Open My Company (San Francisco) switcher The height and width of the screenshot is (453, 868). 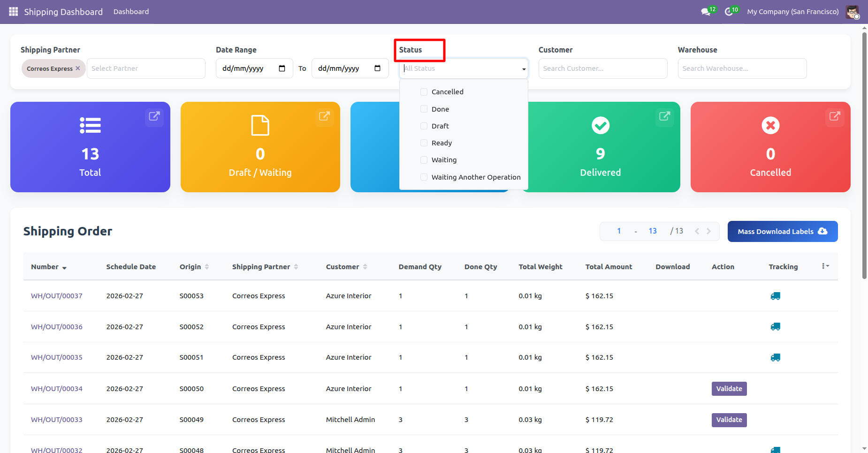pos(792,12)
